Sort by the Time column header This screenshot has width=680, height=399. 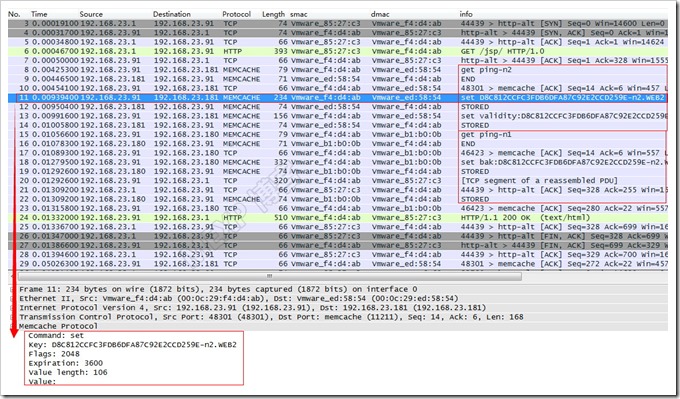39,14
